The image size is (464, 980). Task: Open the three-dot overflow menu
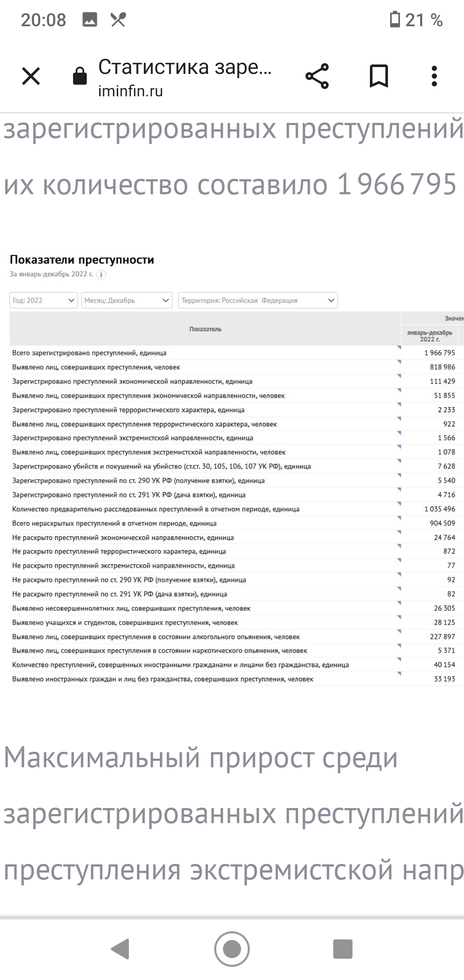pos(434,77)
